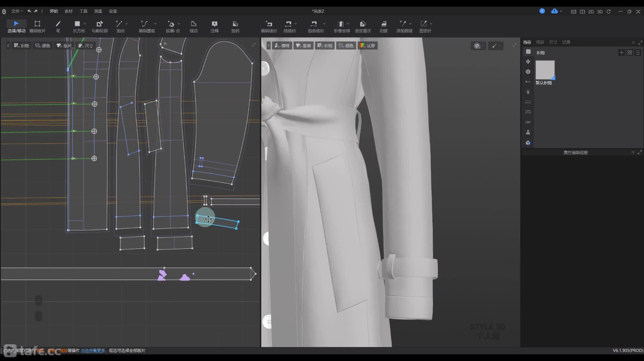
Task: Open the zipper icon in sidebar
Action: coord(528,92)
